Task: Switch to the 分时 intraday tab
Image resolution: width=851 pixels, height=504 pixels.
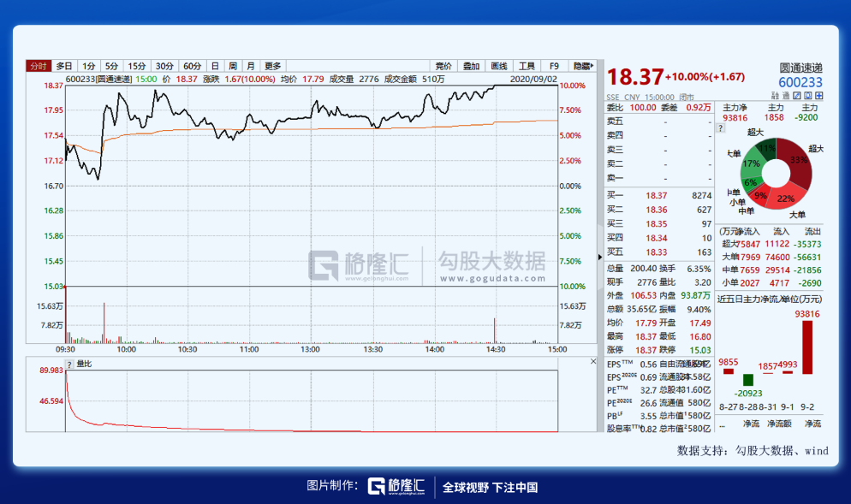Action: tap(39, 66)
